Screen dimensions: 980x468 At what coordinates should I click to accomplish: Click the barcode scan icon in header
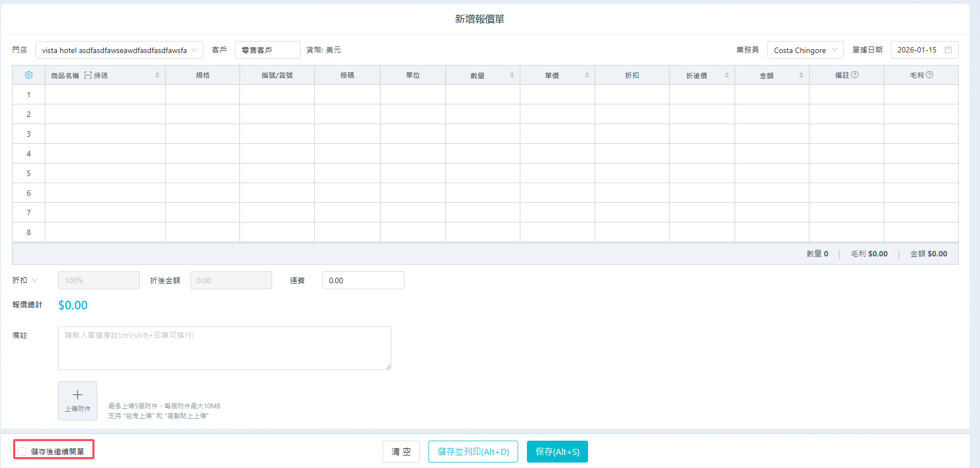88,75
